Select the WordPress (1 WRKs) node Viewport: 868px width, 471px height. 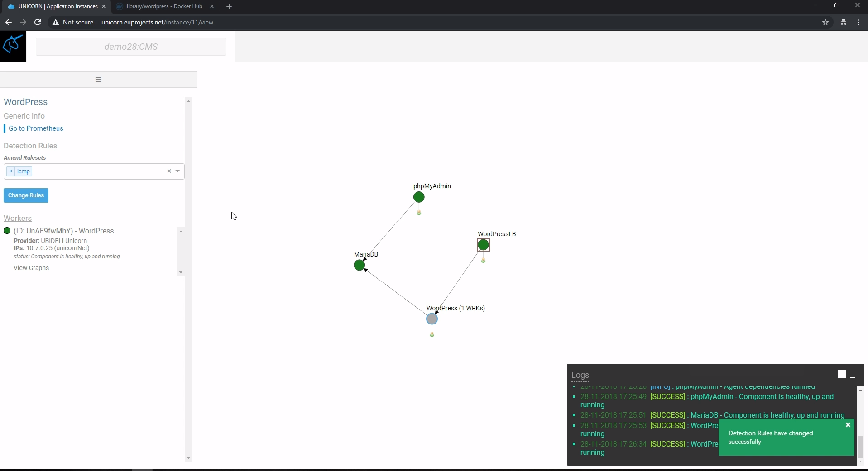pos(432,319)
